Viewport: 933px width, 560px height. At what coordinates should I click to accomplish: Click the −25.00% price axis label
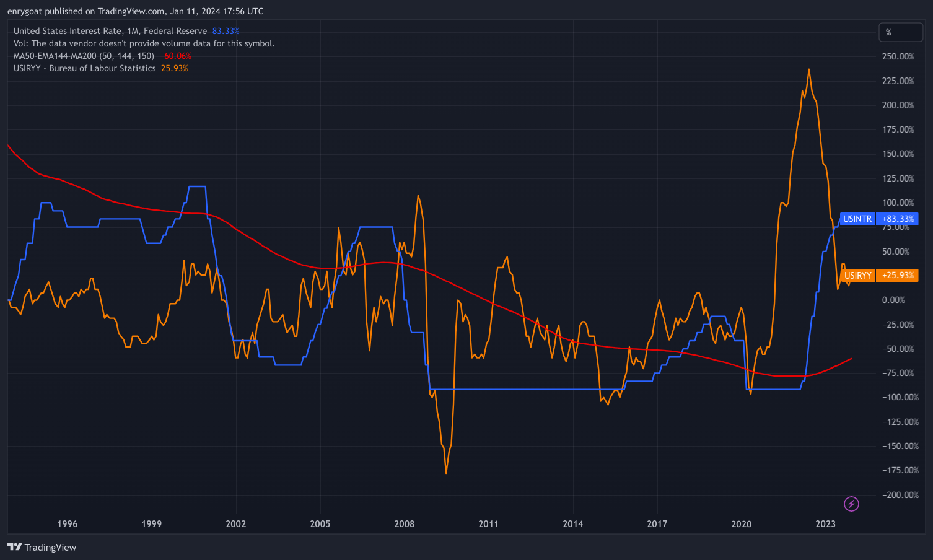(898, 325)
